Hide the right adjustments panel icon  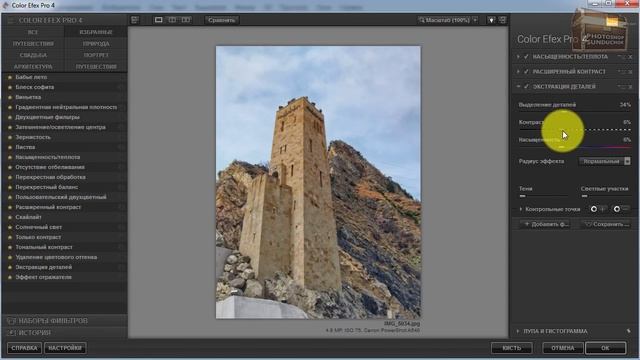tap(502, 20)
